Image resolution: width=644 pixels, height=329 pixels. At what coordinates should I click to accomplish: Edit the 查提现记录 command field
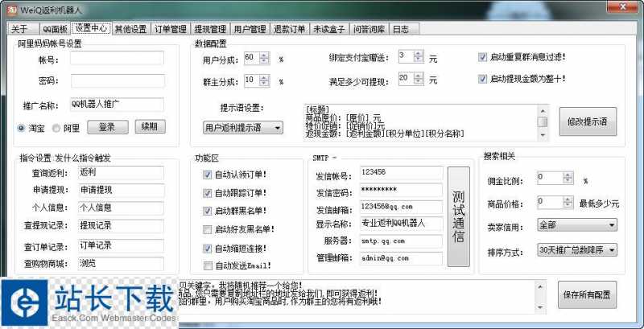pos(120,226)
